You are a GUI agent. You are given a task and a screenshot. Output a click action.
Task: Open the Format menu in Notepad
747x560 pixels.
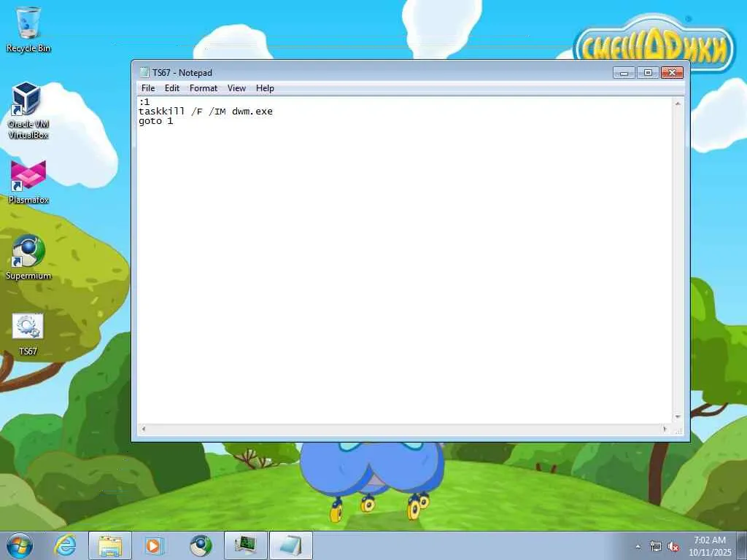click(204, 88)
